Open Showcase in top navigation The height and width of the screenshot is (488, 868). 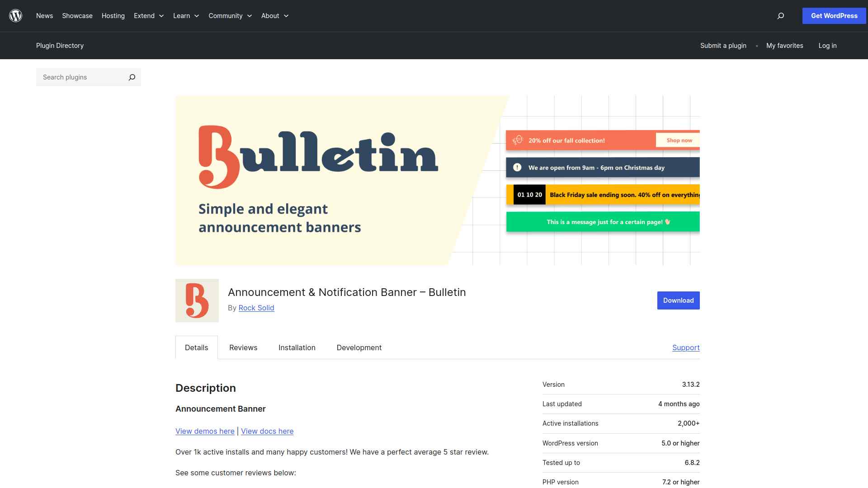coord(77,16)
